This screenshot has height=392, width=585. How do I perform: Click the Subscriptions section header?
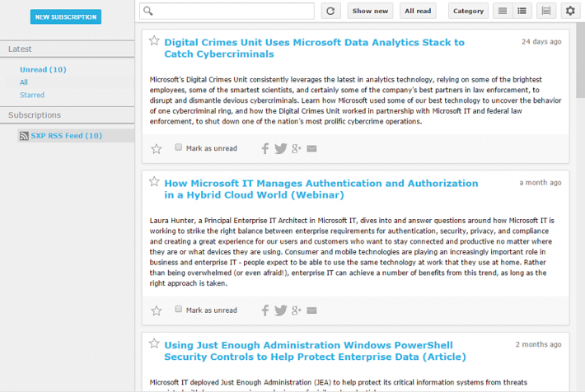click(x=68, y=114)
